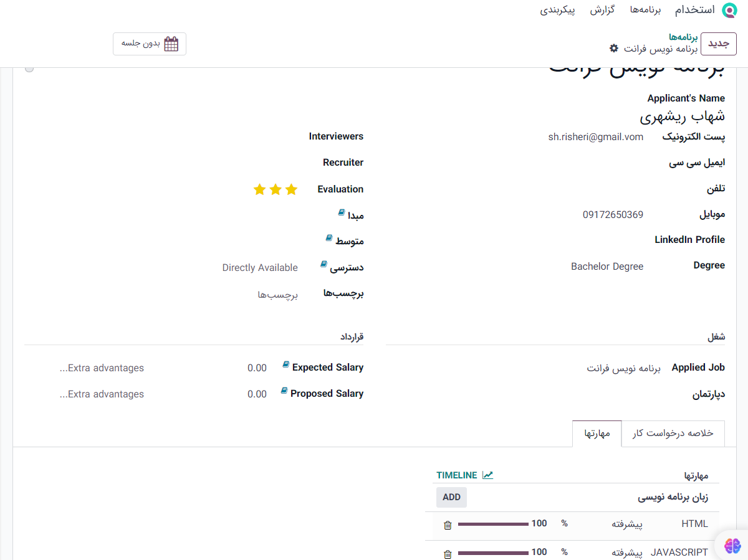Set evaluation to the third star
Viewport: 748px width, 560px height.
coord(259,189)
